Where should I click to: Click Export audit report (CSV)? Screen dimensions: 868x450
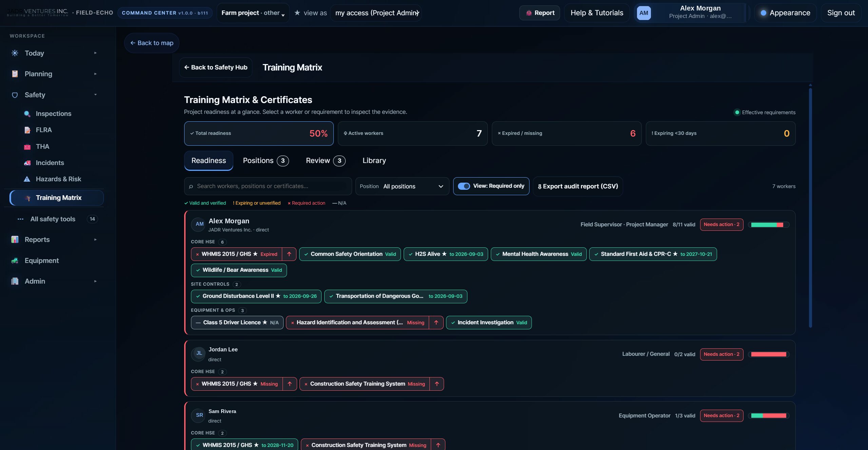tap(578, 186)
